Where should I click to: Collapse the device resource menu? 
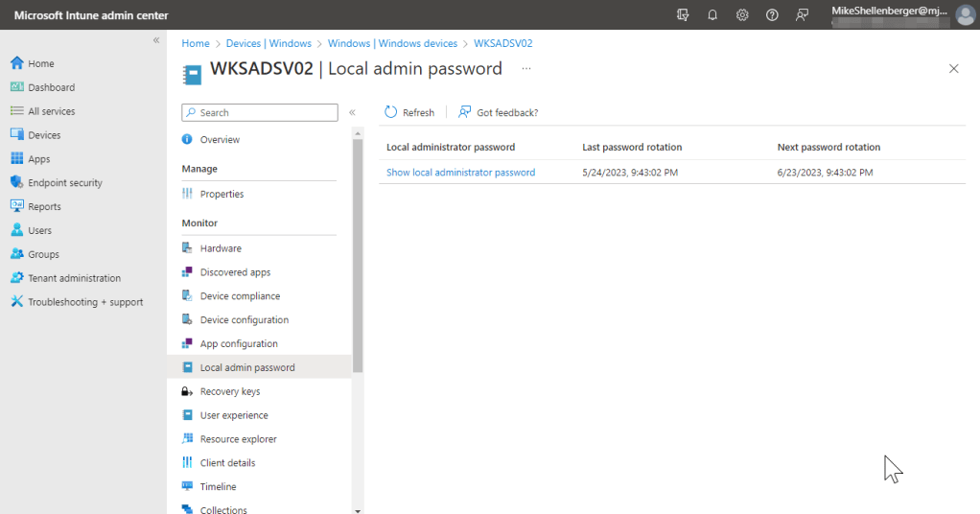coord(352,112)
